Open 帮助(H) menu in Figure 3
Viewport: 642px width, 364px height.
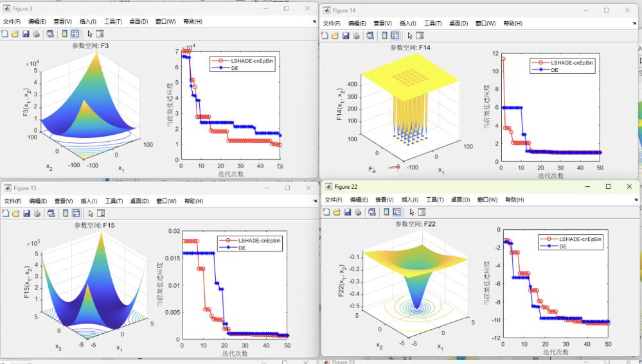click(192, 22)
